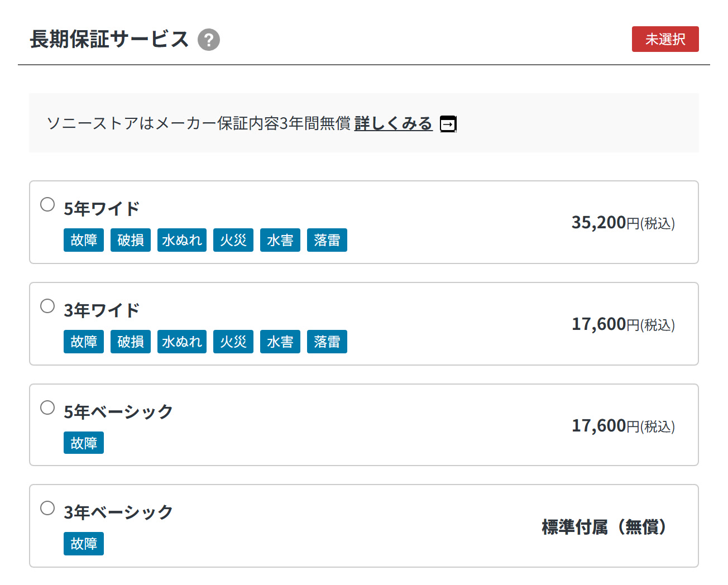Click the 火災 tag under 3年ワイド
Screen dimensions: 728x585
(233, 342)
